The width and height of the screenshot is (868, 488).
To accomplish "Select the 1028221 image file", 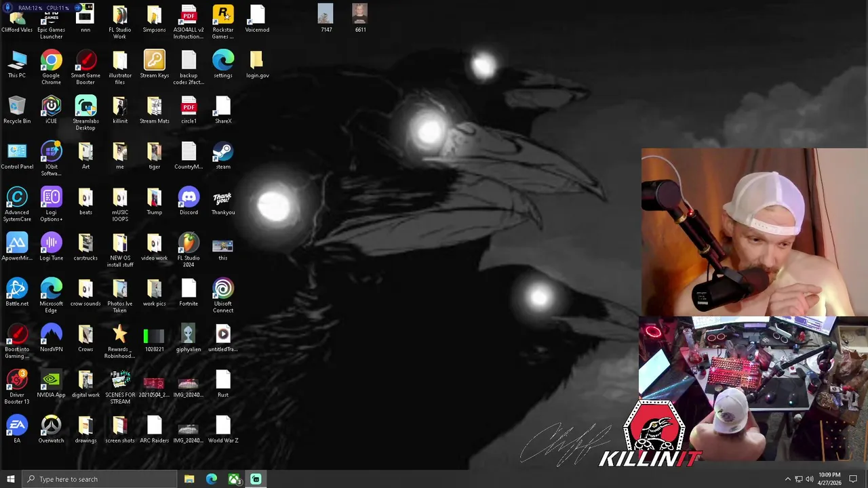I will (x=154, y=338).
